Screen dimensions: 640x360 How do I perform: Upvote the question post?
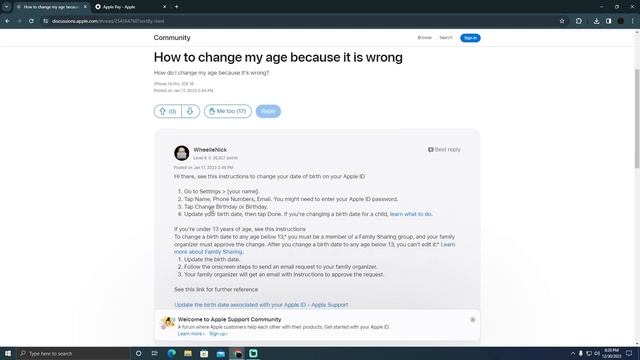tap(168, 111)
